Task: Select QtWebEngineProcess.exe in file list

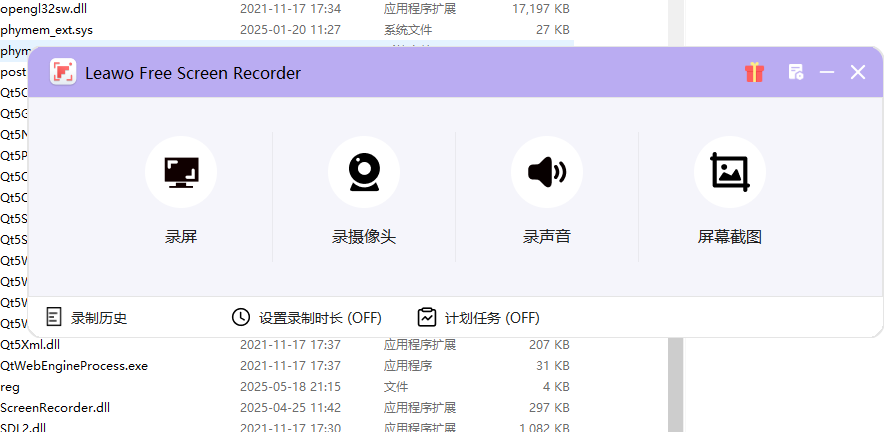Action: 74,366
